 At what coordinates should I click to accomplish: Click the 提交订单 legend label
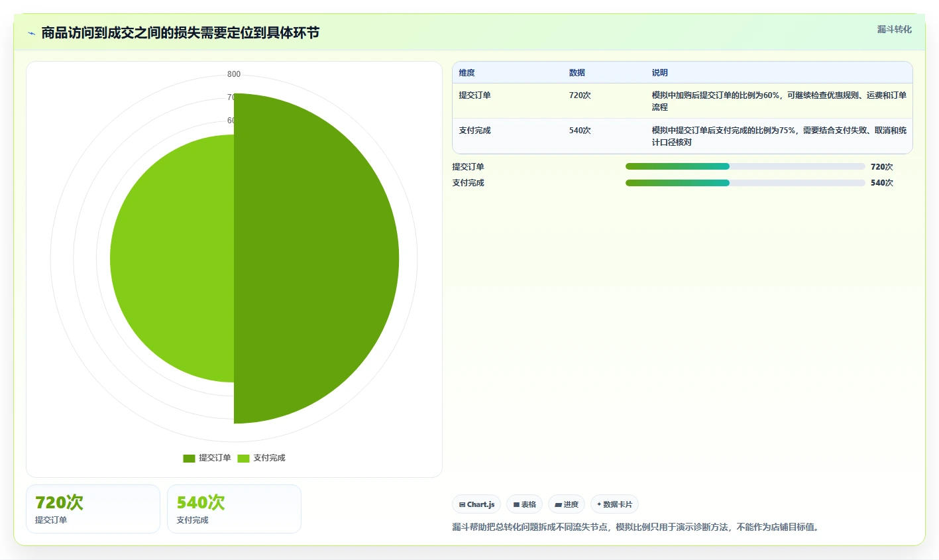215,458
